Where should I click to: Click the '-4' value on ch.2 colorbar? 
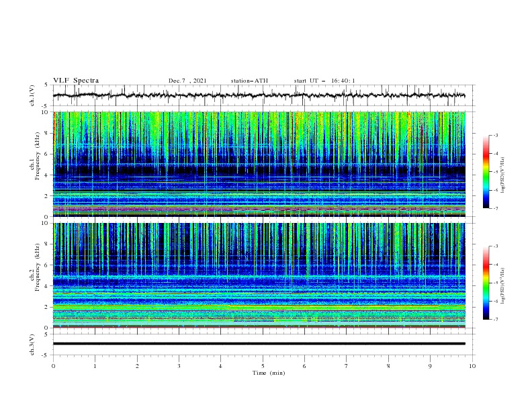tap(495, 265)
